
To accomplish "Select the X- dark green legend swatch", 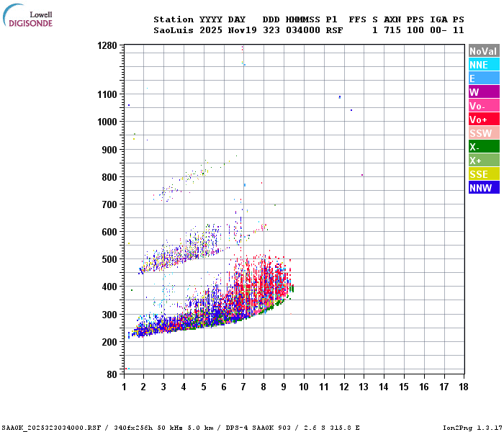I will click(484, 147).
